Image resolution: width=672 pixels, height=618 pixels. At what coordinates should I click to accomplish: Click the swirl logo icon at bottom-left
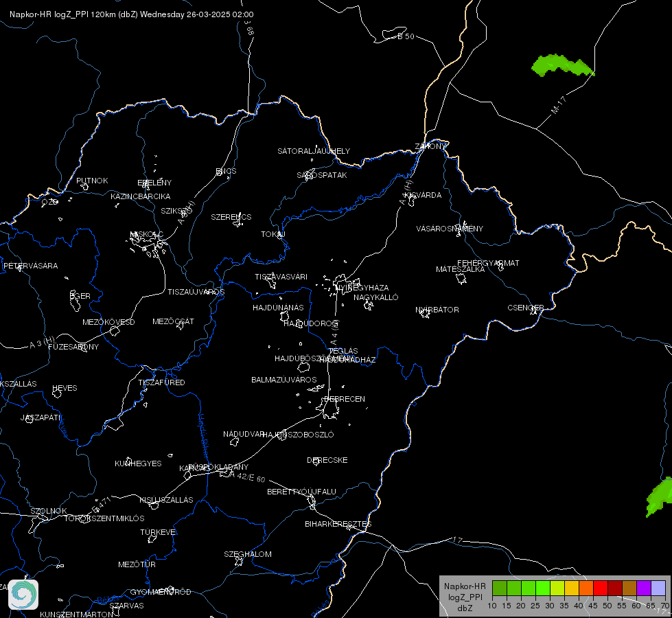click(x=23, y=595)
